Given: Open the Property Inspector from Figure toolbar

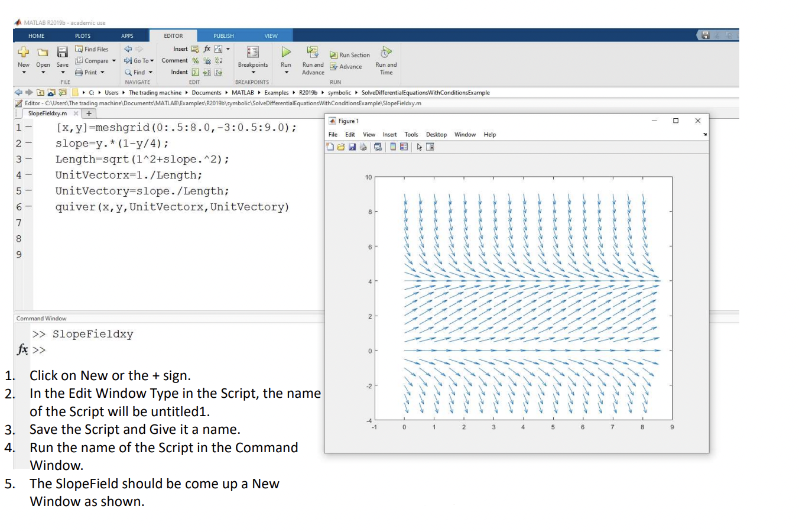Looking at the screenshot, I should [x=430, y=147].
